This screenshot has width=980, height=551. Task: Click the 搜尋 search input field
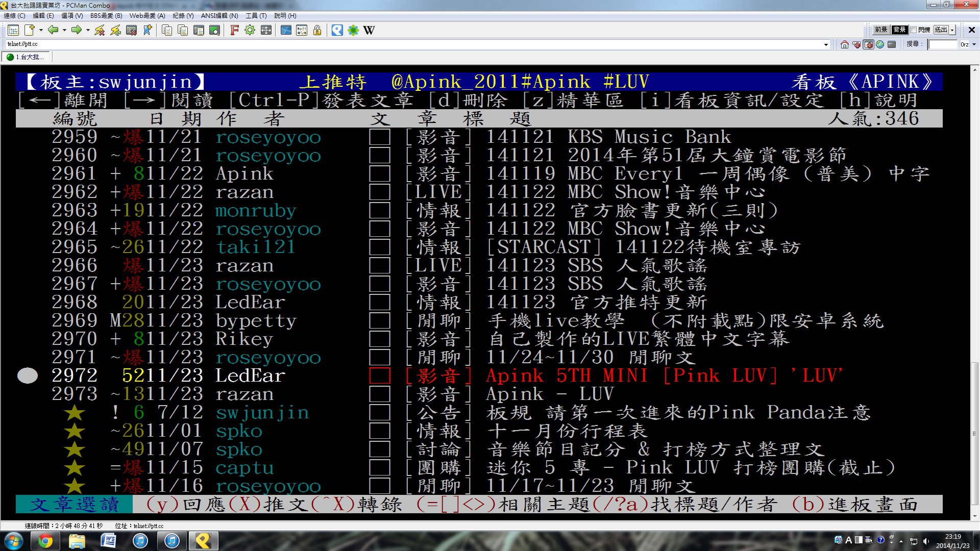tap(942, 44)
